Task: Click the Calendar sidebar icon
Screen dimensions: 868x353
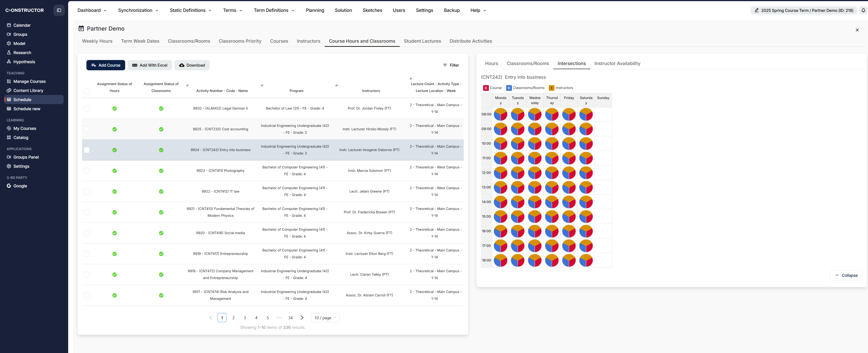Action: tap(9, 25)
